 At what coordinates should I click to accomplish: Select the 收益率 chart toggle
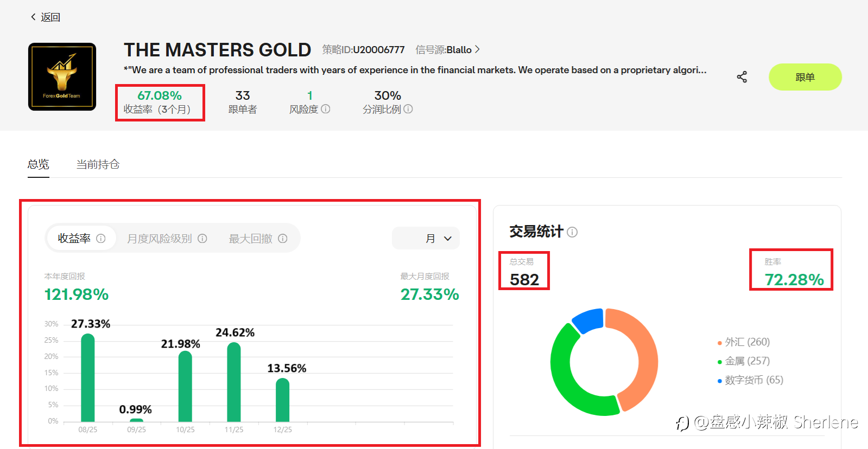(x=81, y=239)
